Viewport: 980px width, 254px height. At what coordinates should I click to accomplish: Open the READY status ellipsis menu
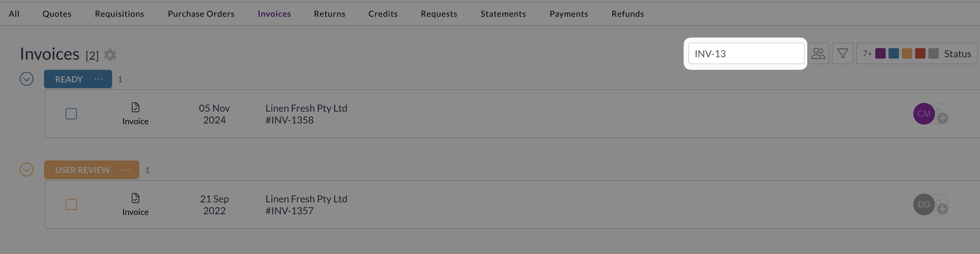pyautogui.click(x=99, y=79)
